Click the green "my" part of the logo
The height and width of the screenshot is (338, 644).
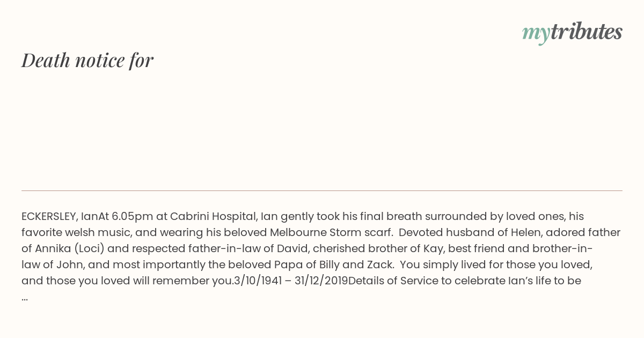point(536,34)
